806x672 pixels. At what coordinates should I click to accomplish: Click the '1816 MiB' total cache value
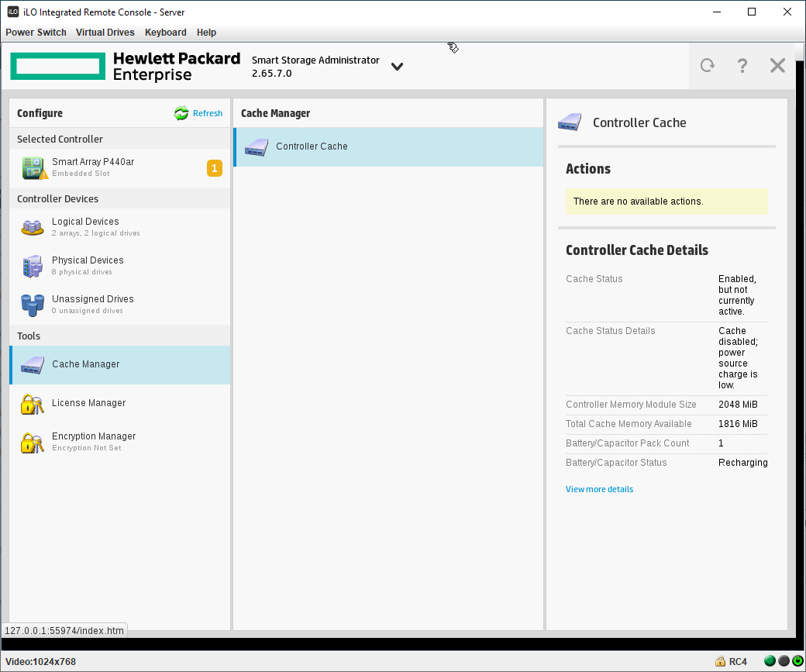pyautogui.click(x=738, y=424)
